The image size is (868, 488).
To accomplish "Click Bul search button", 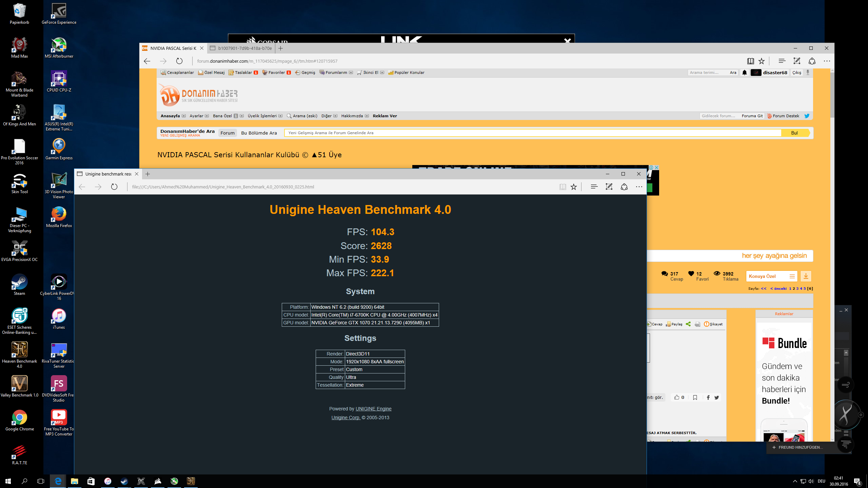I will 794,133.
